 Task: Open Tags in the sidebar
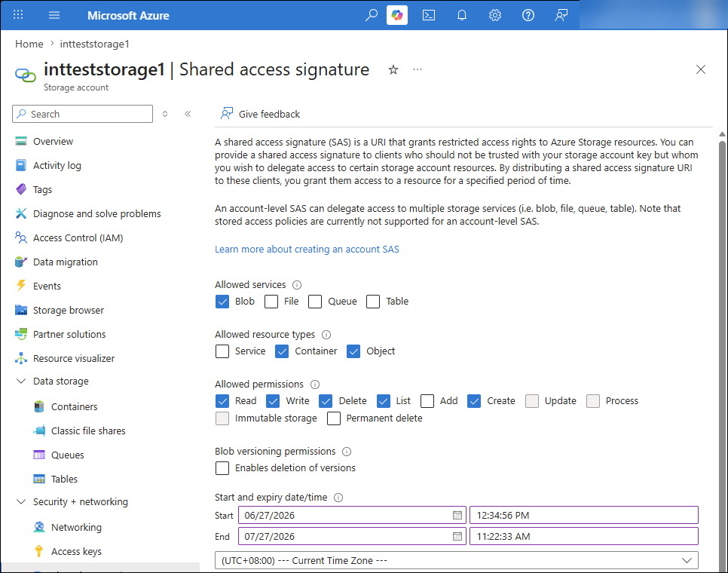(42, 189)
